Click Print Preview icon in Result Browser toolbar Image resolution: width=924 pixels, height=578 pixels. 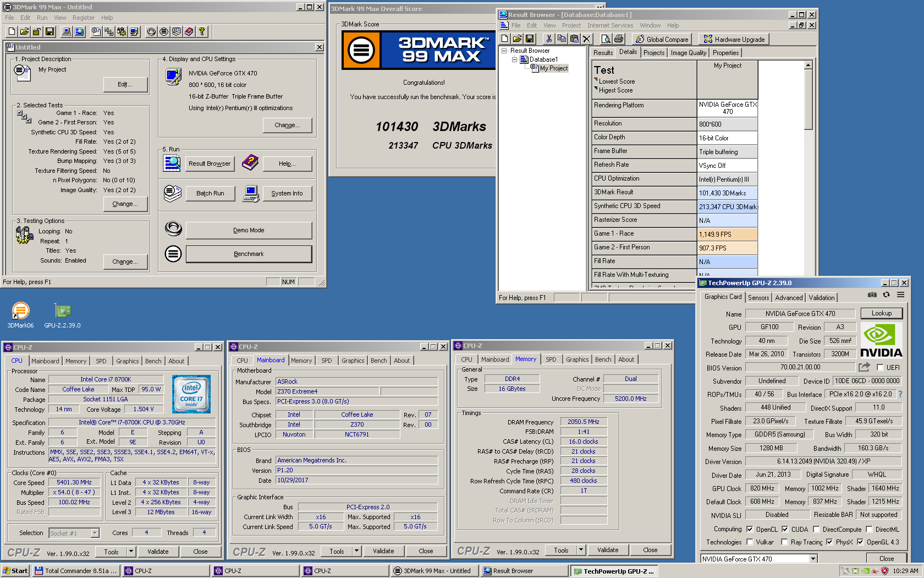click(x=606, y=39)
